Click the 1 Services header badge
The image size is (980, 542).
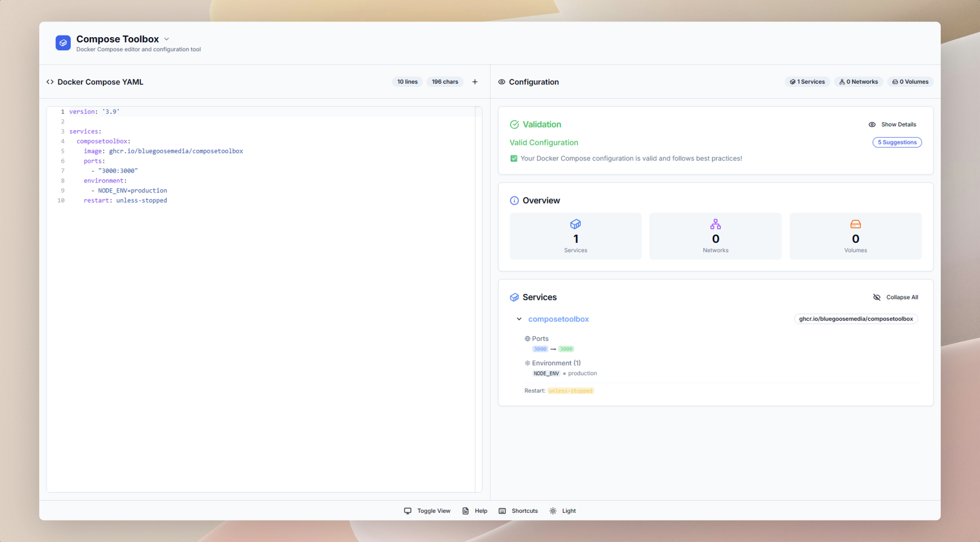click(807, 82)
